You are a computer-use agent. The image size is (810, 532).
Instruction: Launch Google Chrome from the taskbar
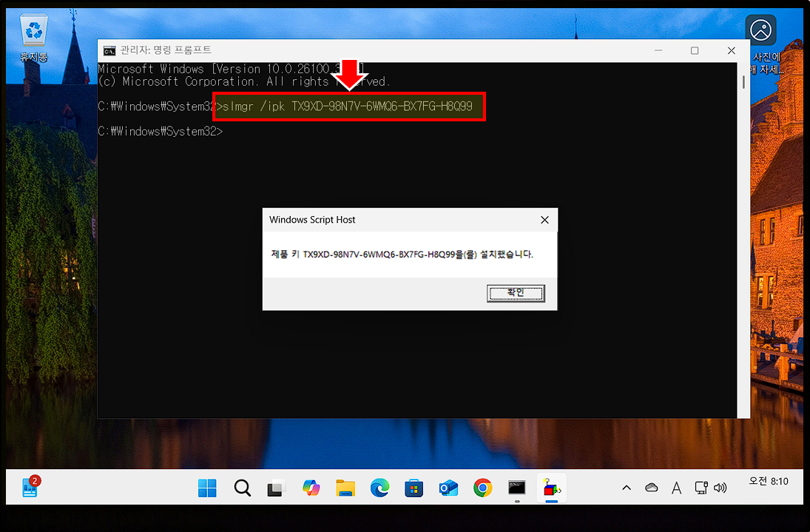pos(482,488)
